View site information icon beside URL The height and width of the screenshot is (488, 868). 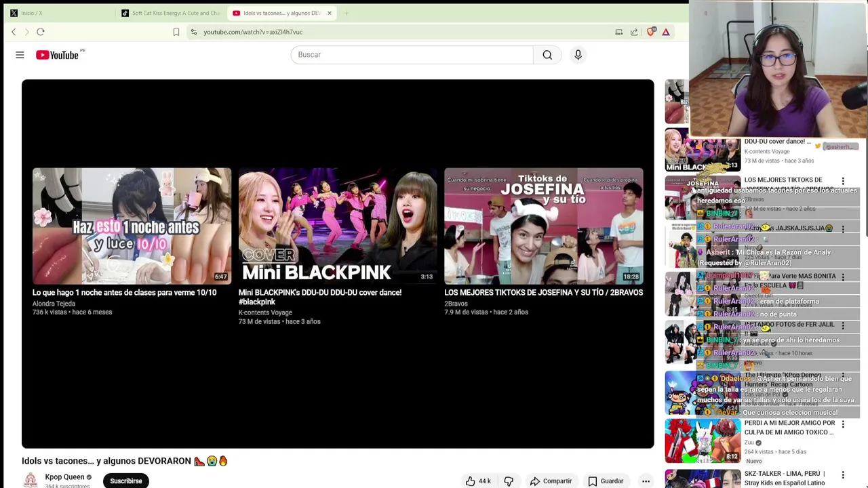pyautogui.click(x=194, y=32)
